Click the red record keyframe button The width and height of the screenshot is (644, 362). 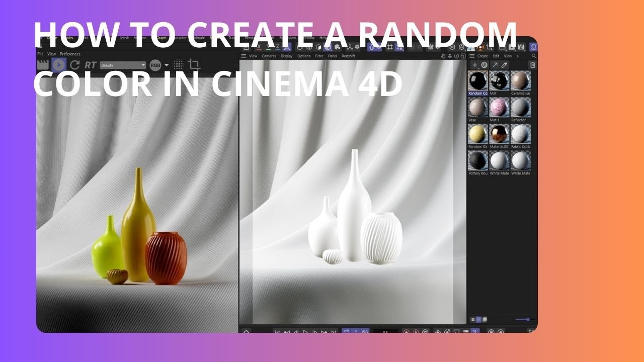pyautogui.click(x=406, y=332)
